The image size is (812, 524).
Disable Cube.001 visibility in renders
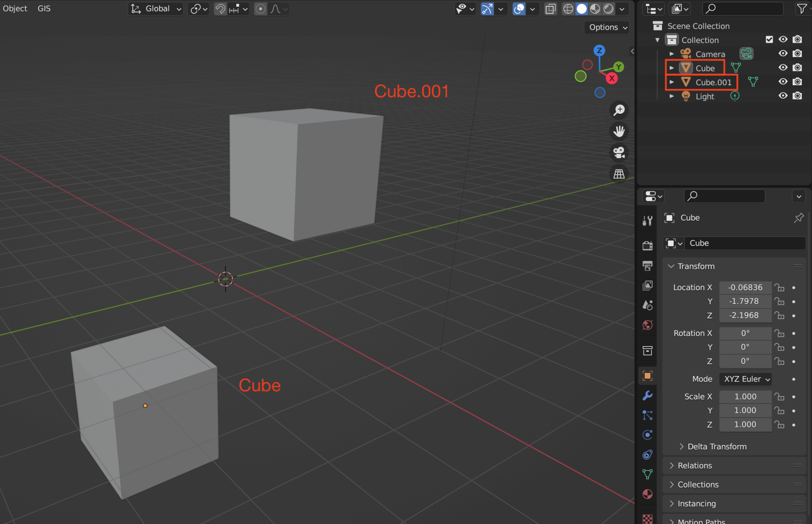[x=797, y=82]
